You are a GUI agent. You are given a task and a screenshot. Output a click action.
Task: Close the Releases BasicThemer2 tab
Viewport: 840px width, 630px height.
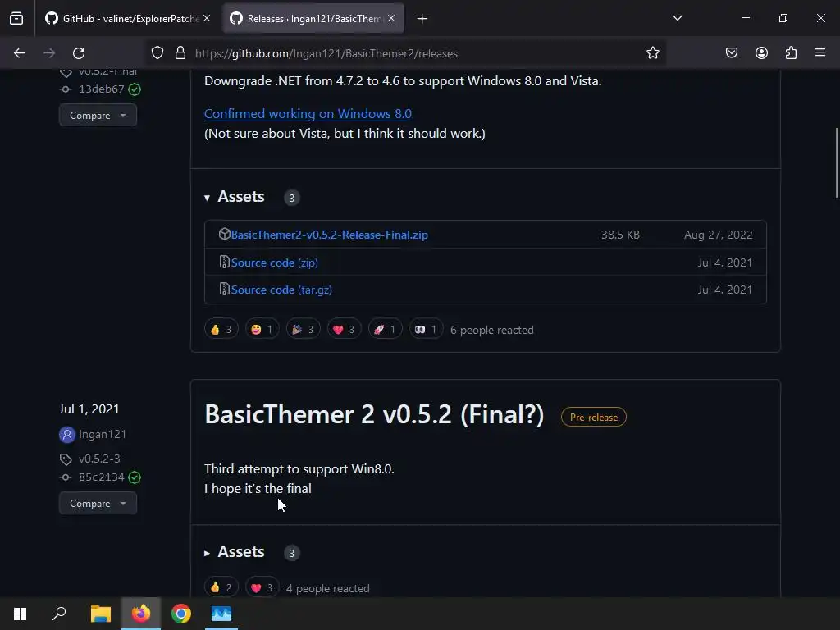(391, 19)
